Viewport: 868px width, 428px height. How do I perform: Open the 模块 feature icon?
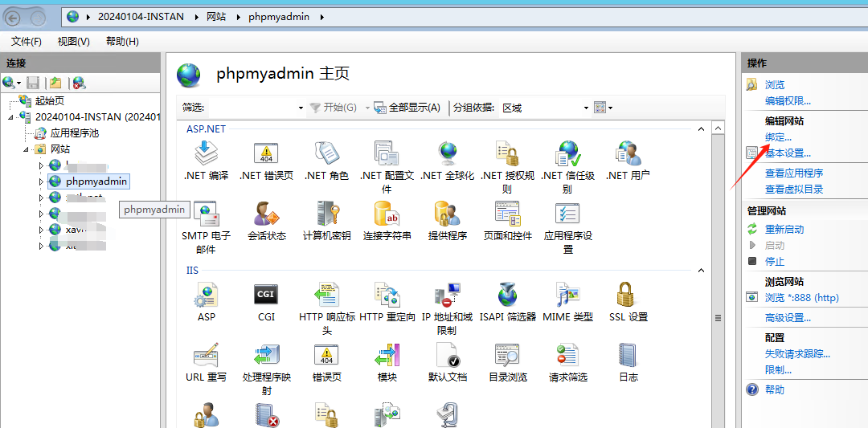(387, 355)
